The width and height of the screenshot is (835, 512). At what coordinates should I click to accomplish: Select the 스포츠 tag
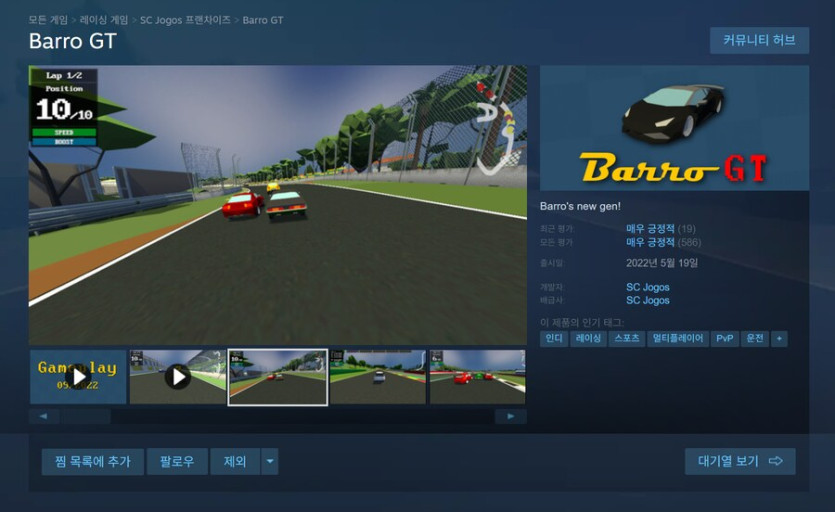(627, 338)
